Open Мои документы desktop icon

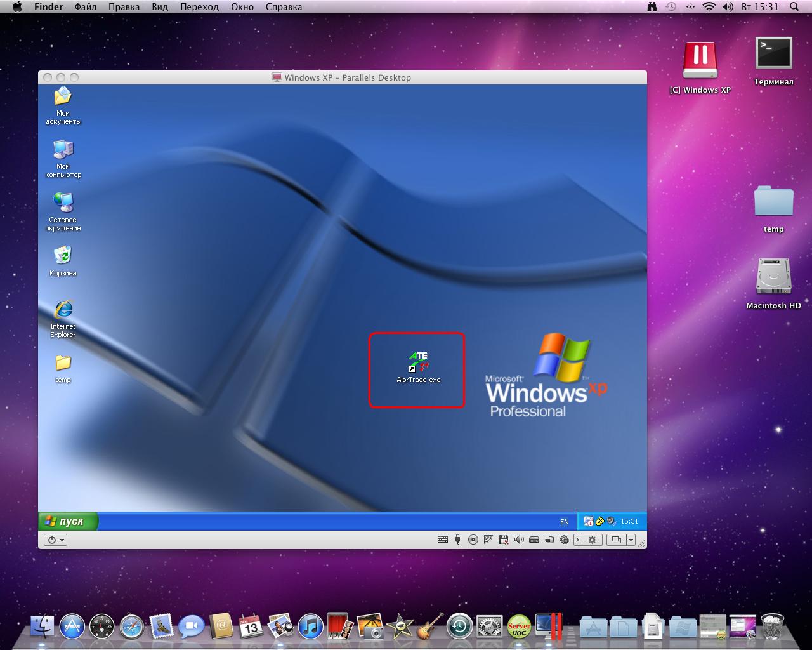point(63,105)
